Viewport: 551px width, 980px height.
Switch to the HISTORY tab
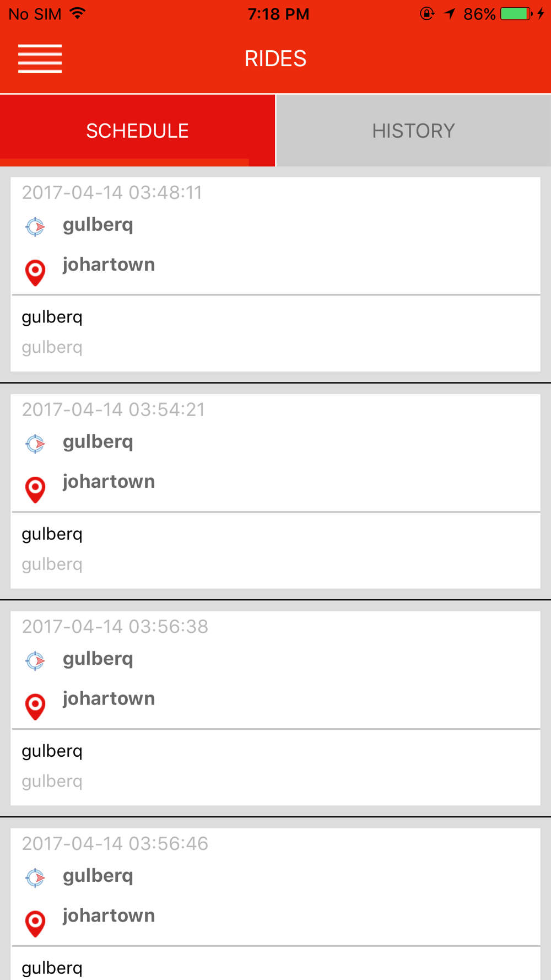pos(413,131)
